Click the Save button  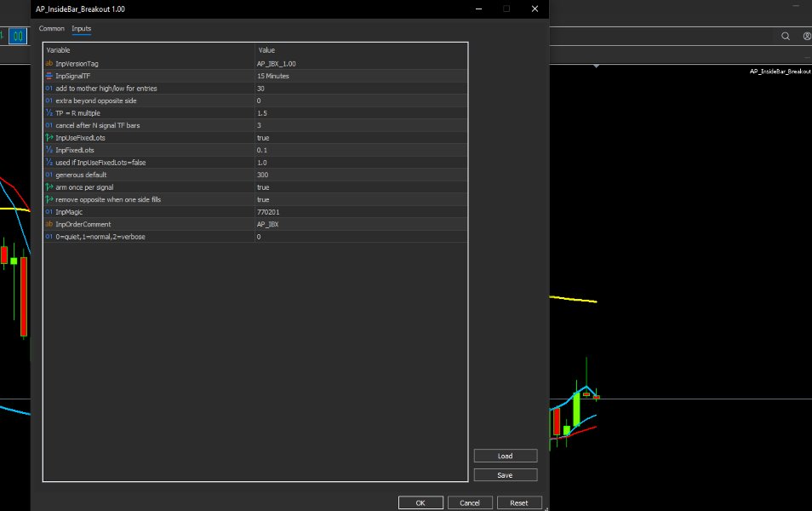click(506, 474)
